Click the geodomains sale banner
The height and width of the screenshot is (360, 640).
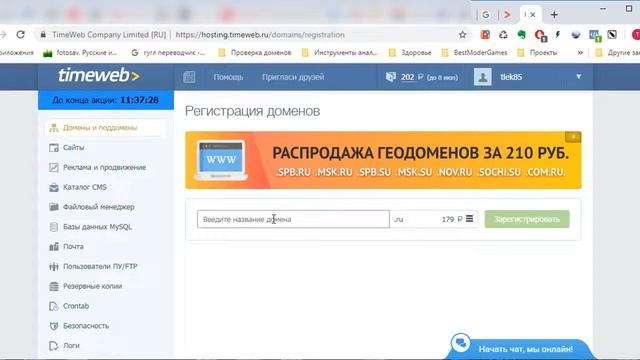pos(383,160)
